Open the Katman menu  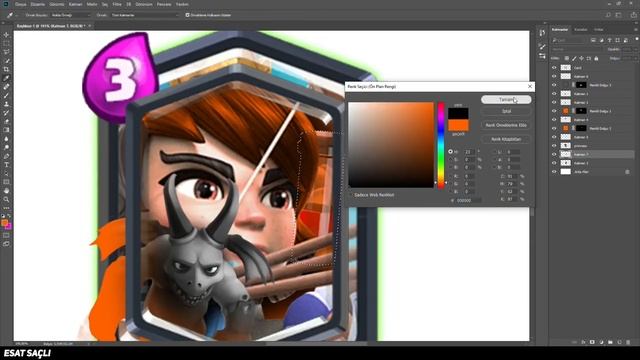click(x=75, y=4)
